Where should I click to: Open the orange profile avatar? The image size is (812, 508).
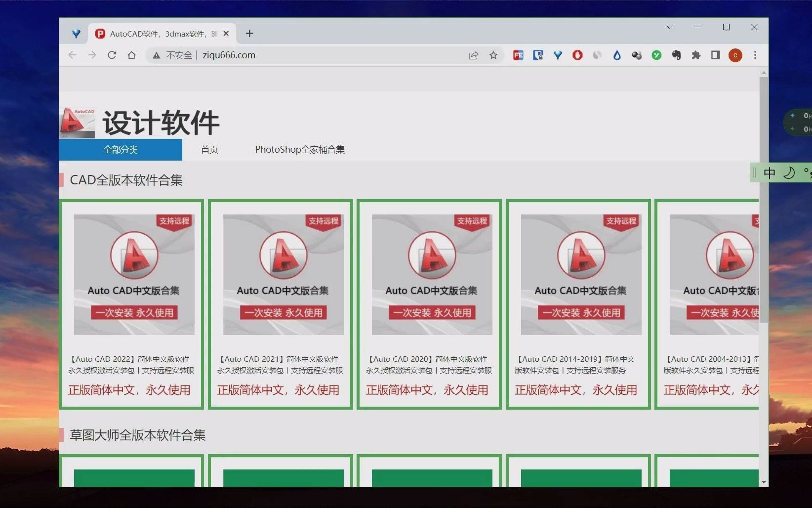(735, 55)
